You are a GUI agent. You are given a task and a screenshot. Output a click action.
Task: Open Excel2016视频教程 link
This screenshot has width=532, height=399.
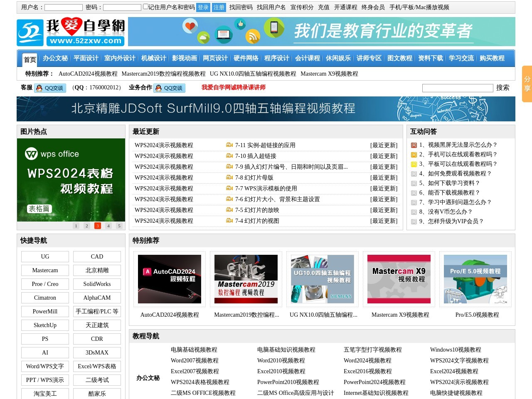368,371
